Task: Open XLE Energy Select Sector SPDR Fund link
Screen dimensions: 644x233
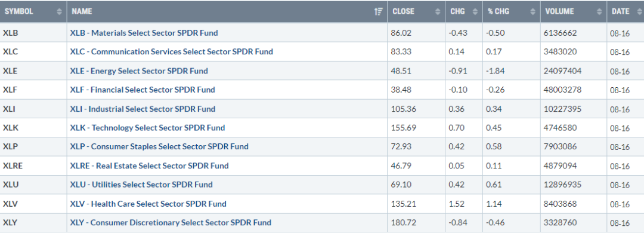Action: (139, 71)
